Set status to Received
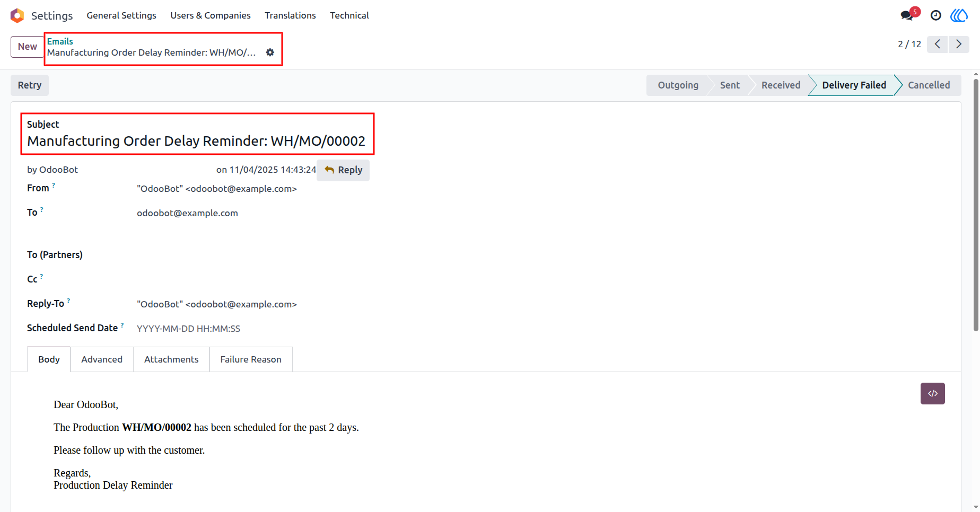Image resolution: width=980 pixels, height=512 pixels. point(781,85)
